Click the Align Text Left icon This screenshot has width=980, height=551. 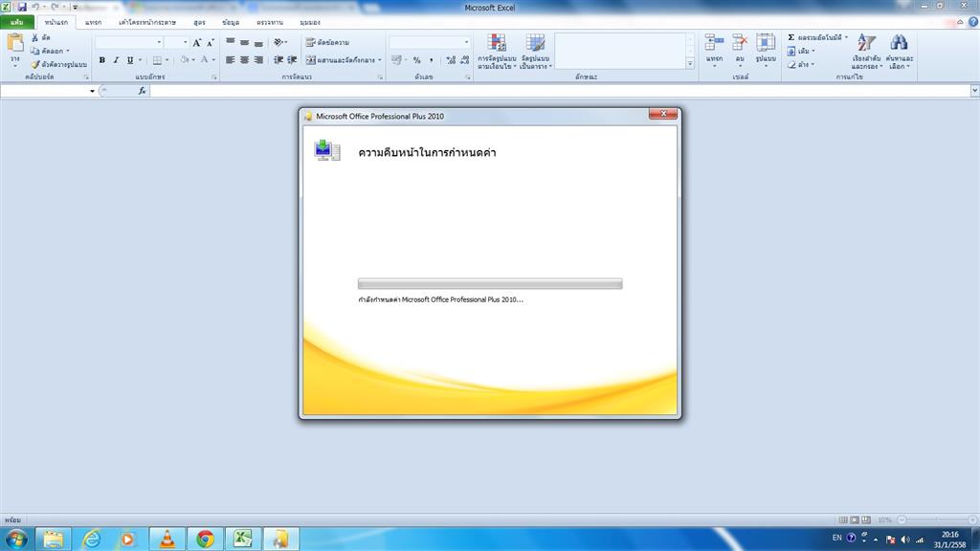tap(230, 60)
